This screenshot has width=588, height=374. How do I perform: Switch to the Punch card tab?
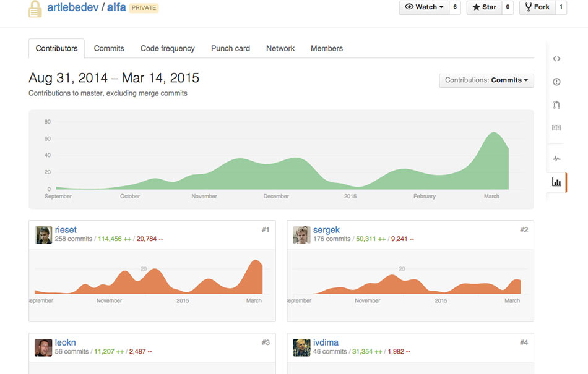pos(230,48)
